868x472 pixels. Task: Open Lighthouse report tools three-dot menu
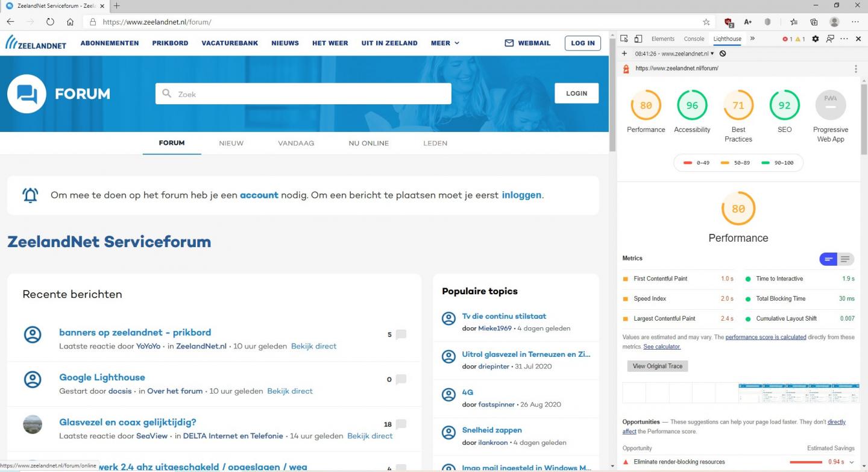click(855, 69)
